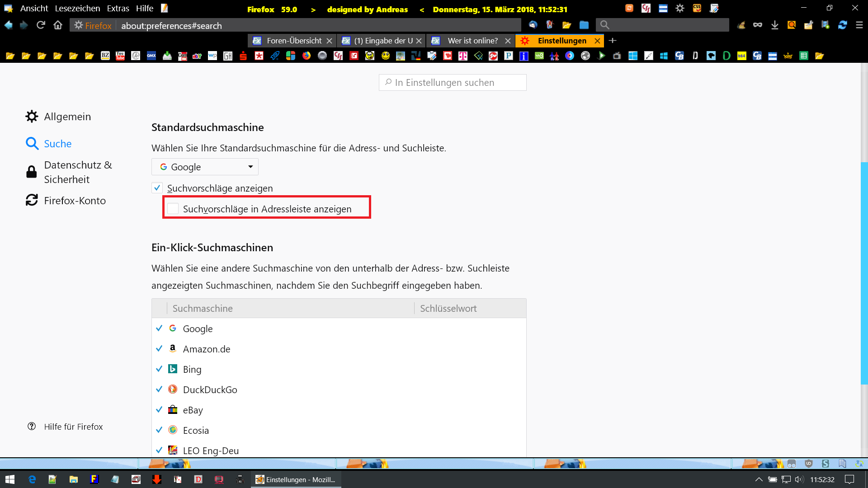Screen dimensions: 868x488
Task: Open the hamburger menu icon
Action: [859, 25]
